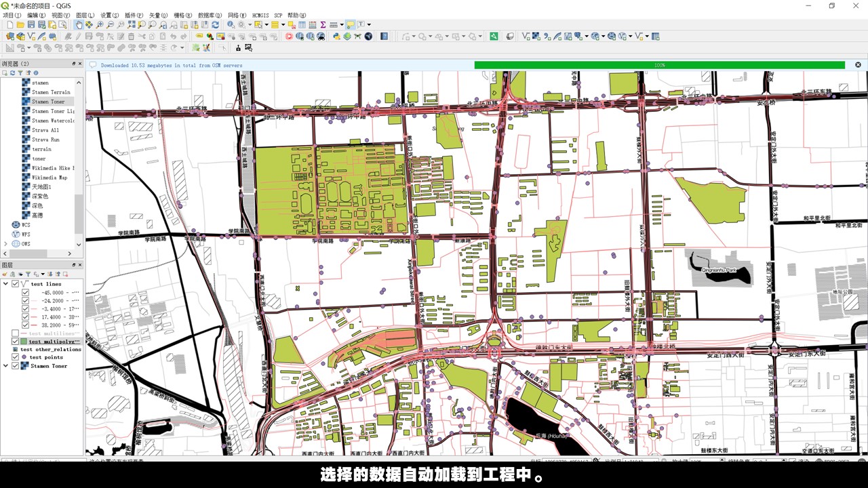Toggle visibility of test points layer
The image size is (868, 488).
15,357
